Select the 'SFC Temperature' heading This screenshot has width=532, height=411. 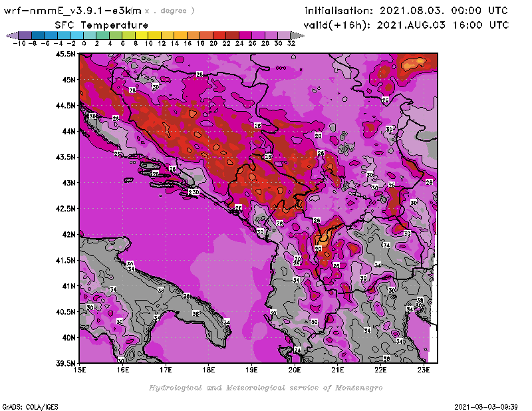click(102, 25)
